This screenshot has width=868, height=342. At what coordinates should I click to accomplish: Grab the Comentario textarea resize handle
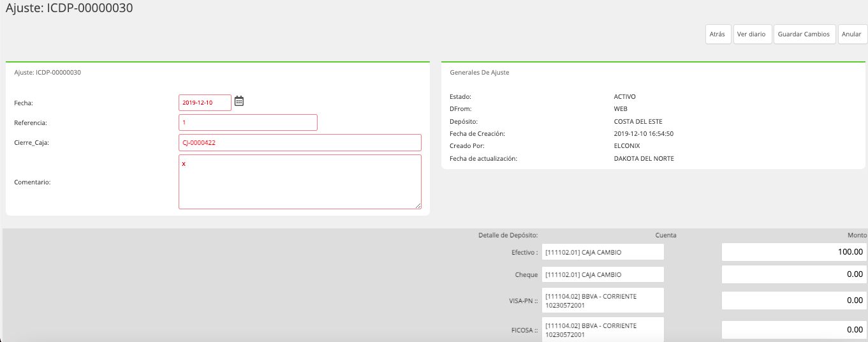pyautogui.click(x=418, y=206)
